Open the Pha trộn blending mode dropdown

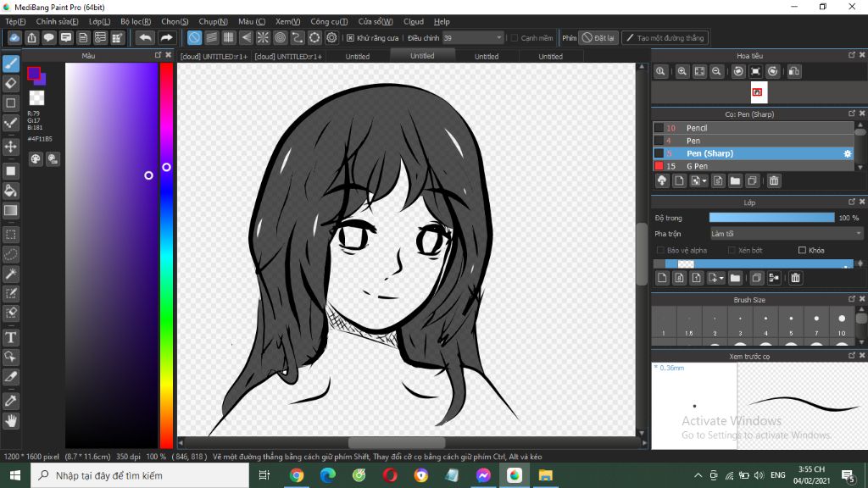point(787,234)
